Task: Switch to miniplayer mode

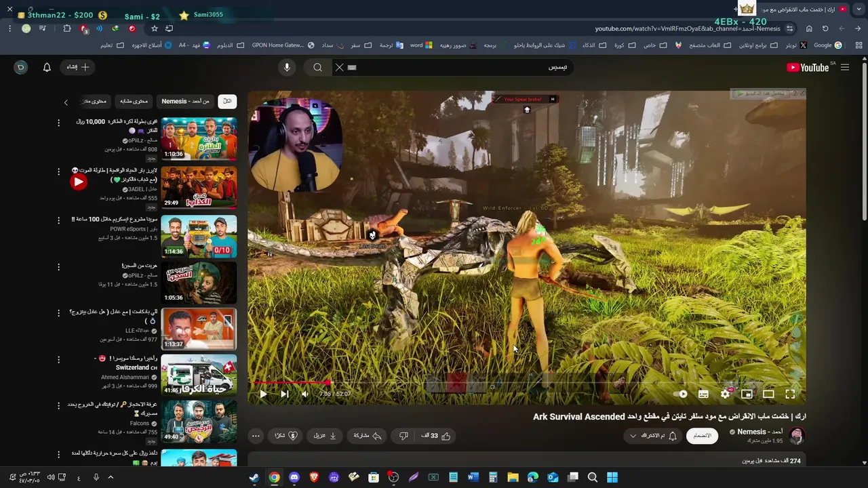Action: [747, 394]
